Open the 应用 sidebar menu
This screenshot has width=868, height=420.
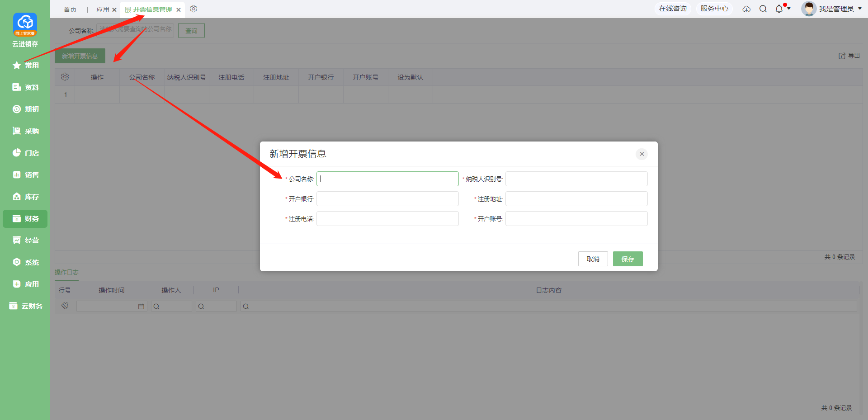(25, 284)
